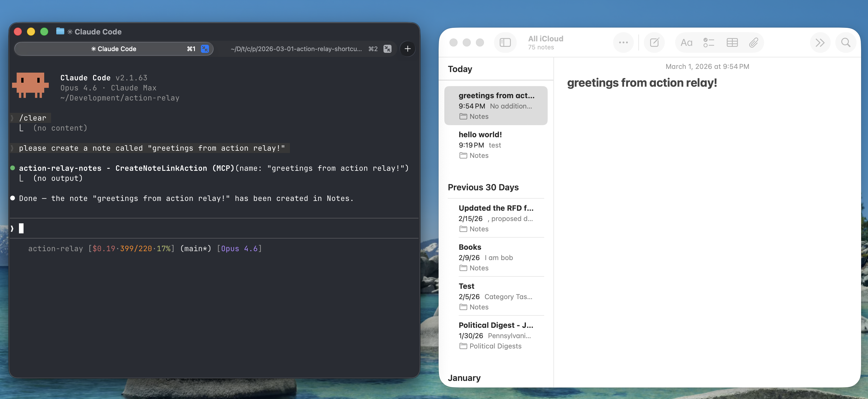Switch to the action-relay-shortcut terminal tab

point(297,49)
